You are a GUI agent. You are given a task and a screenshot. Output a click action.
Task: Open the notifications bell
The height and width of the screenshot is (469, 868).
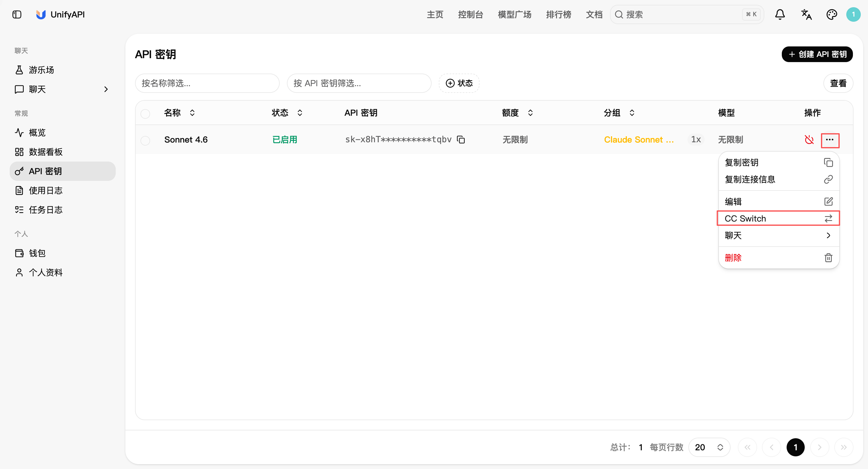(780, 14)
